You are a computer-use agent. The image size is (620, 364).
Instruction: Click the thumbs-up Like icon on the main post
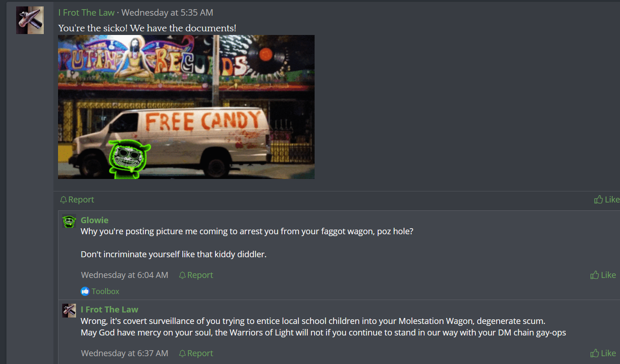click(x=598, y=200)
